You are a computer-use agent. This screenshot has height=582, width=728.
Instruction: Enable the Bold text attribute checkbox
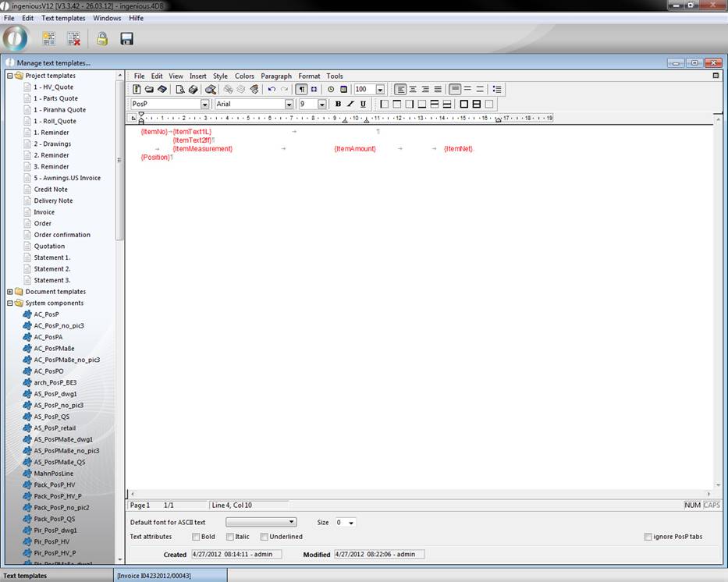(196, 537)
